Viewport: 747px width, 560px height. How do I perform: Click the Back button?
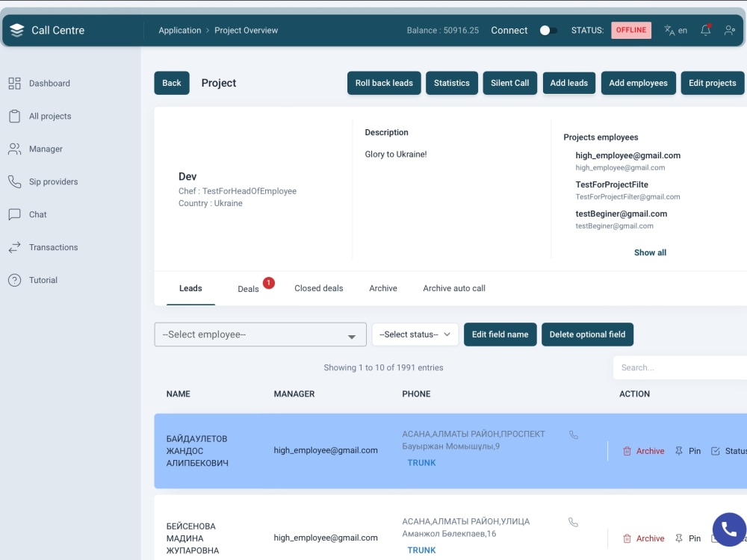(x=172, y=83)
